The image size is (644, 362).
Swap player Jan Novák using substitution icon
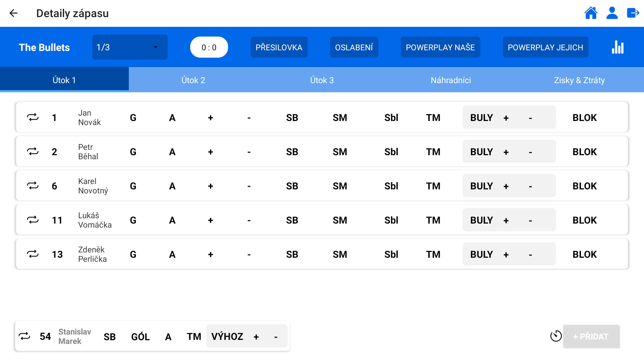(x=33, y=118)
